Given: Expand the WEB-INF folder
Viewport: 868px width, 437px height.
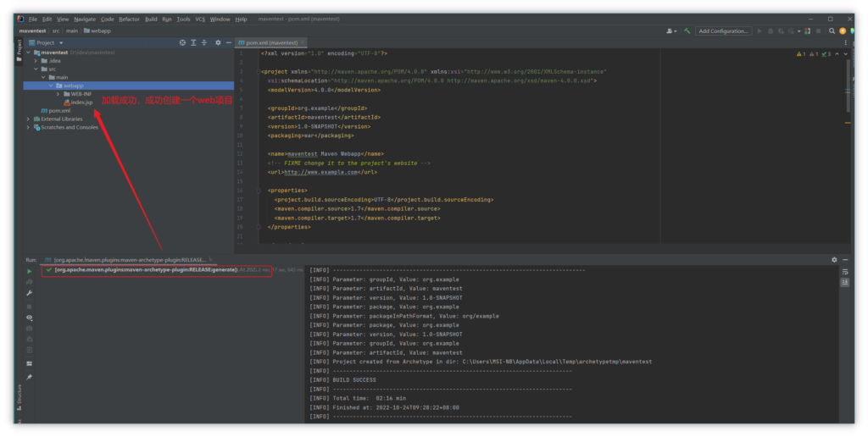Looking at the screenshot, I should [x=58, y=94].
